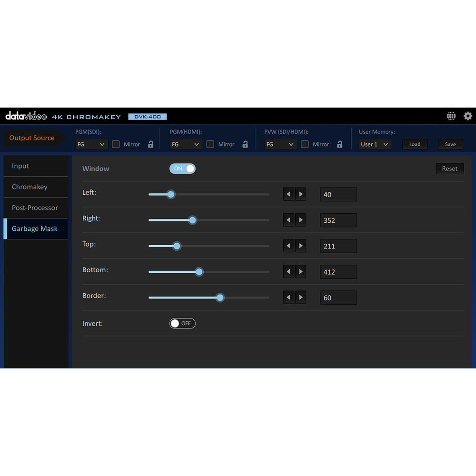Expand the User Memory dropdown
The image size is (476, 476).
click(375, 144)
